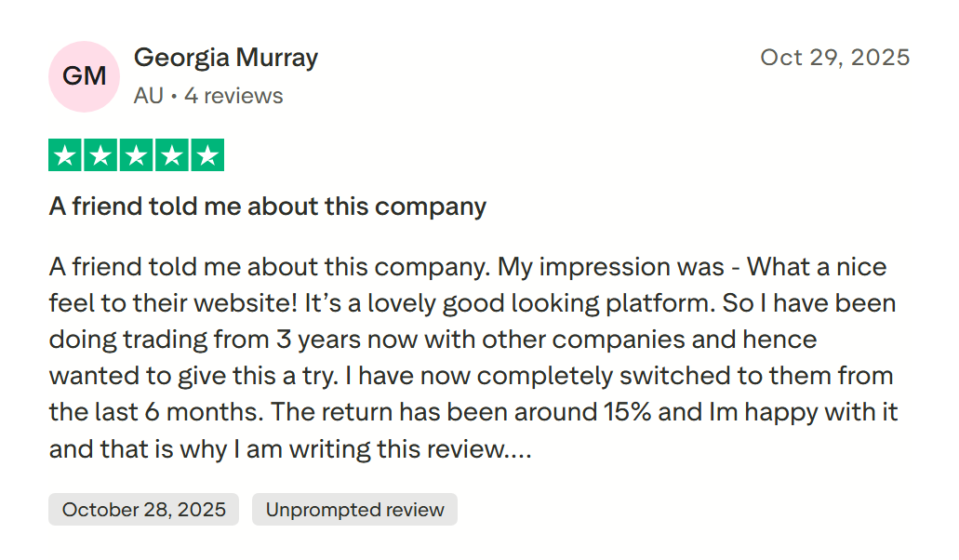959x560 pixels.
Task: Open the bold review title heading
Action: point(268,207)
